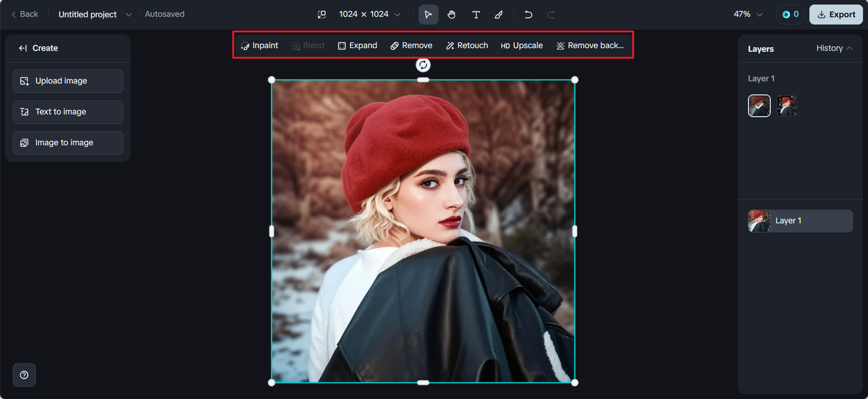Click the woman portrait image on canvas

423,231
